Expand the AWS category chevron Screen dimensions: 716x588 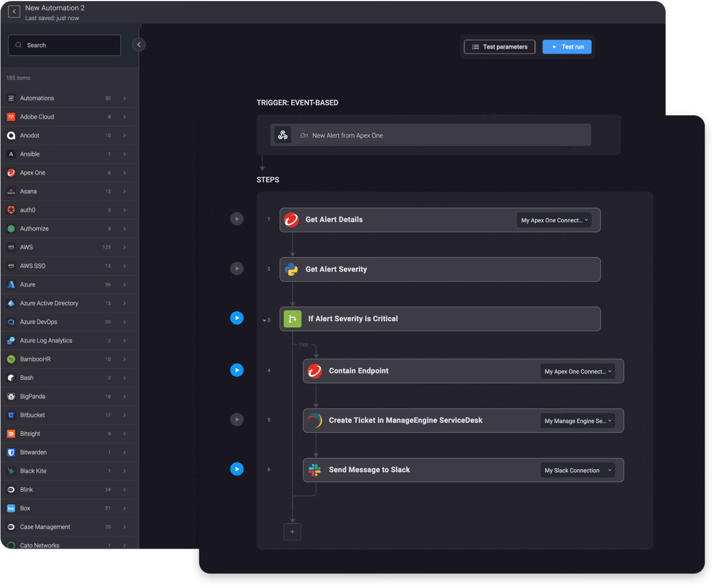125,248
